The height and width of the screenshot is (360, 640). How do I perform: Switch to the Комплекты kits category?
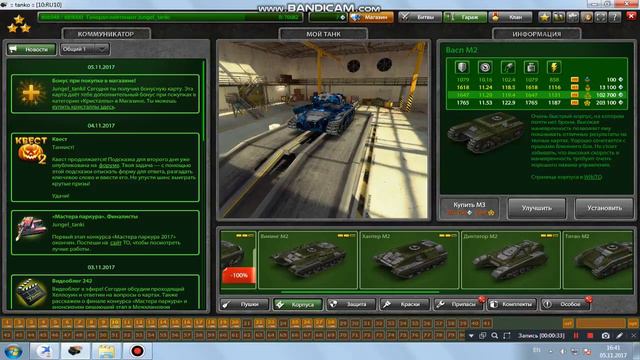(511, 304)
